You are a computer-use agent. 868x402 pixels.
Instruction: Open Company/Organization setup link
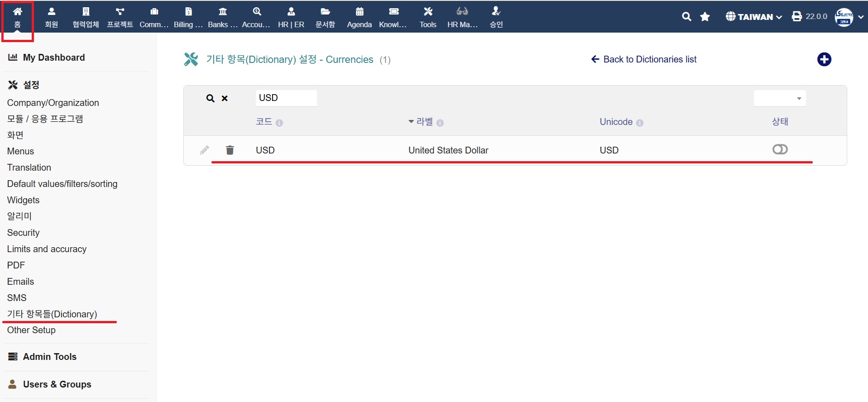[53, 103]
